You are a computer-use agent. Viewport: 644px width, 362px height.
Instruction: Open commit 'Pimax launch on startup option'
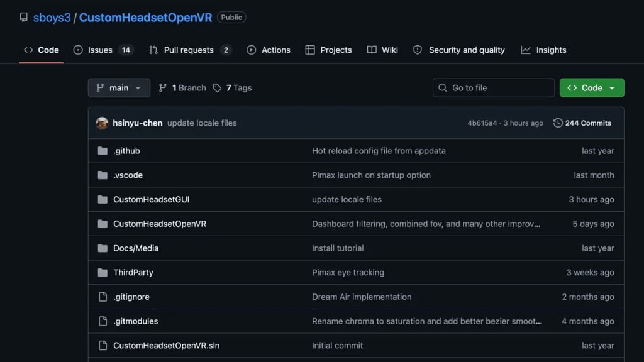[371, 175]
